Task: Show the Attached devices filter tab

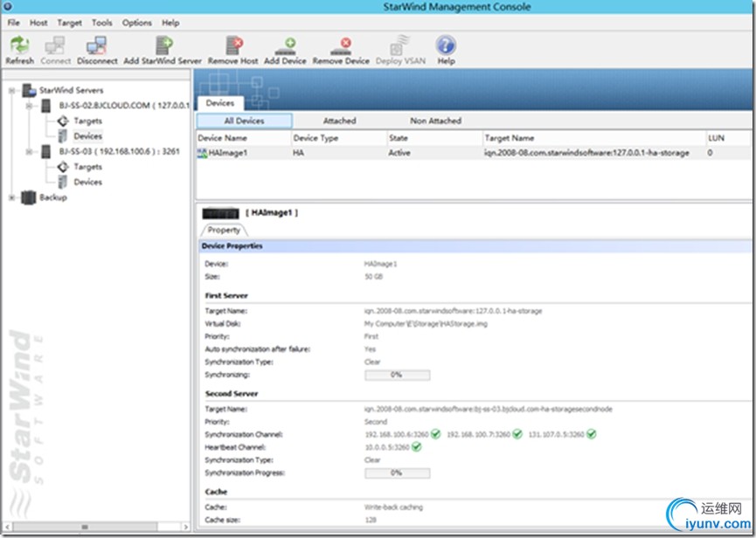Action: [339, 121]
